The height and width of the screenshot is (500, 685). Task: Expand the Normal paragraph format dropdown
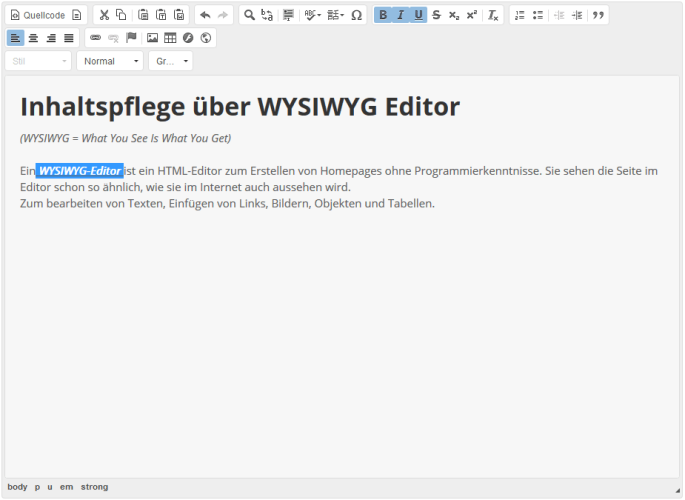(x=110, y=61)
